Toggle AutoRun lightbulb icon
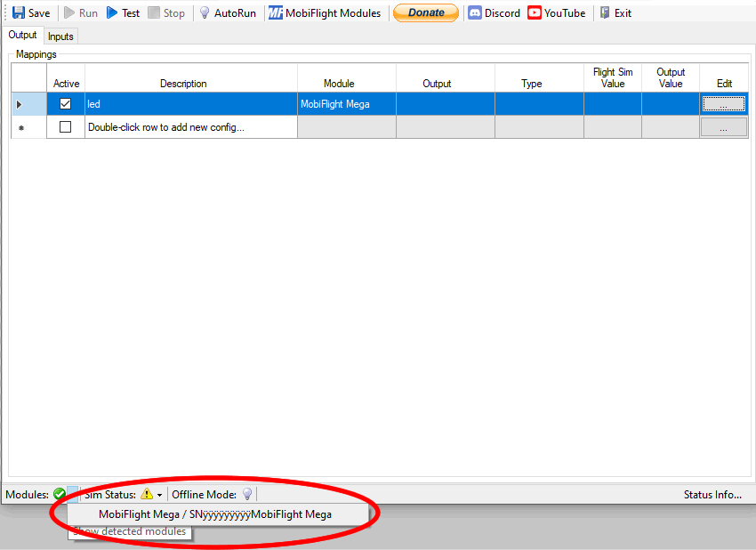Viewport: 756px width, 550px height. point(205,12)
